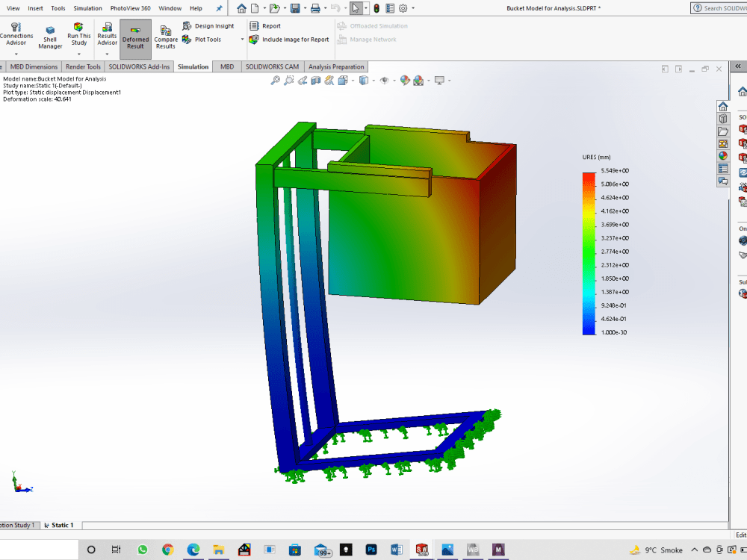Toggle previous view in the graphics toolbar

point(303,80)
